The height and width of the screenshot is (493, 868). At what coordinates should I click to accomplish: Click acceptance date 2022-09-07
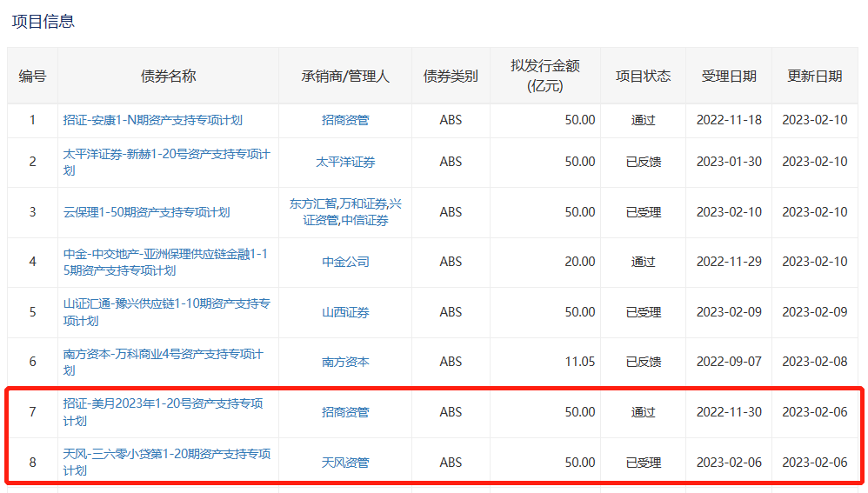(729, 362)
